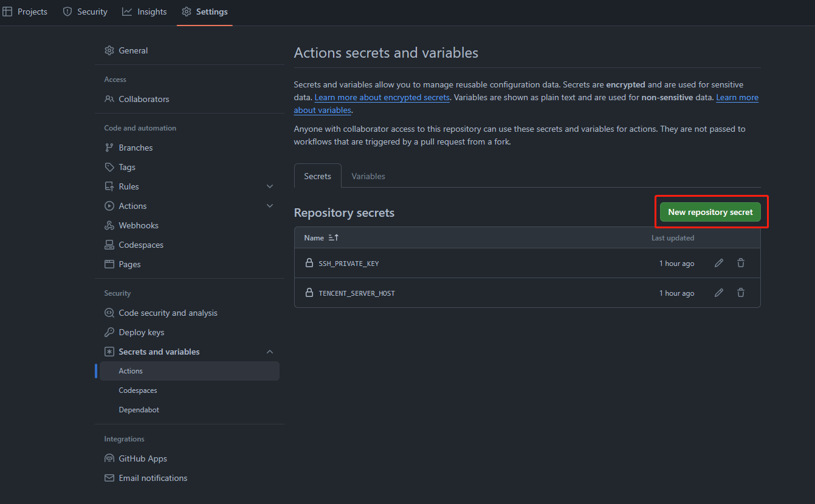815x504 pixels.
Task: Sort secrets using the Name sort arrow icon
Action: [x=333, y=237]
